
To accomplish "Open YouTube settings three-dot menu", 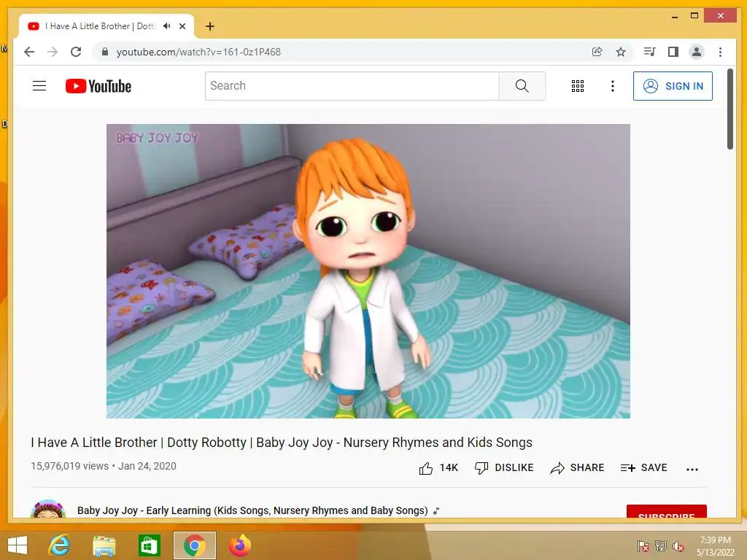I will (613, 86).
